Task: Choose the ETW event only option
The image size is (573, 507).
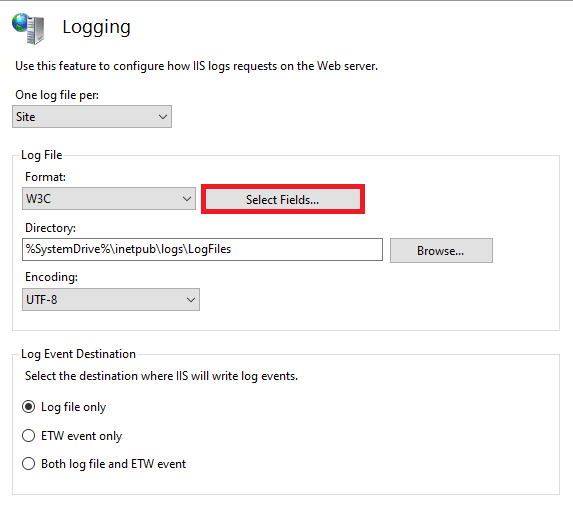Action: coord(29,436)
